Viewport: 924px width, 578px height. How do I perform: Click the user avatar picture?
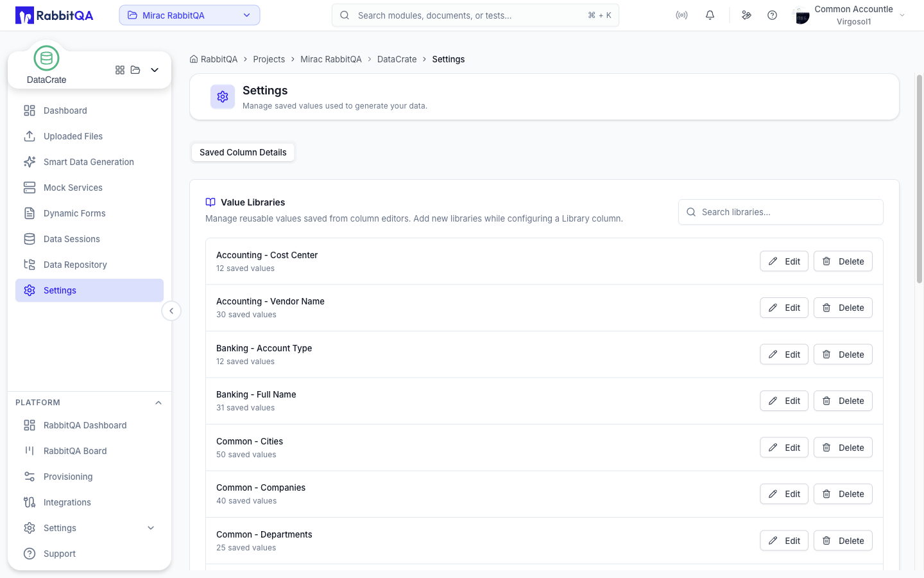801,15
